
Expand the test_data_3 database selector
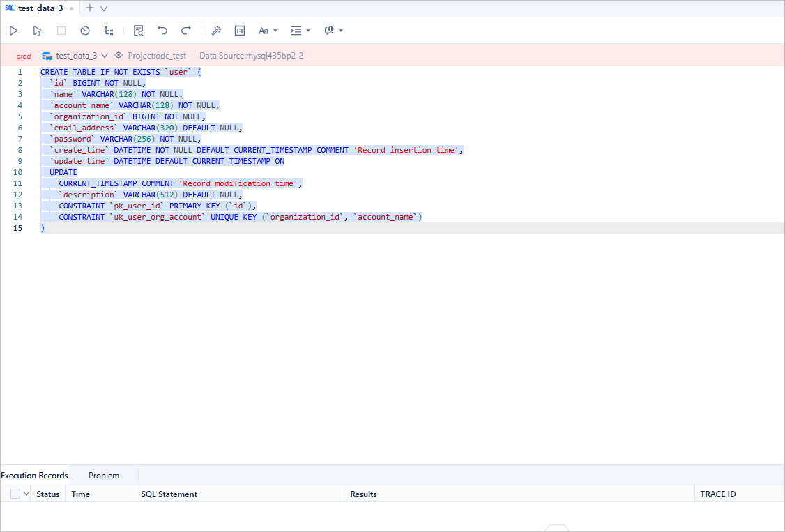coord(75,56)
